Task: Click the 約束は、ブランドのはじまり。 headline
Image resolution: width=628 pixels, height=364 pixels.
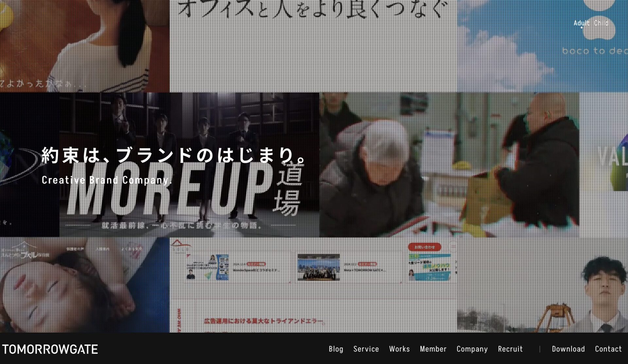Action: (174, 155)
